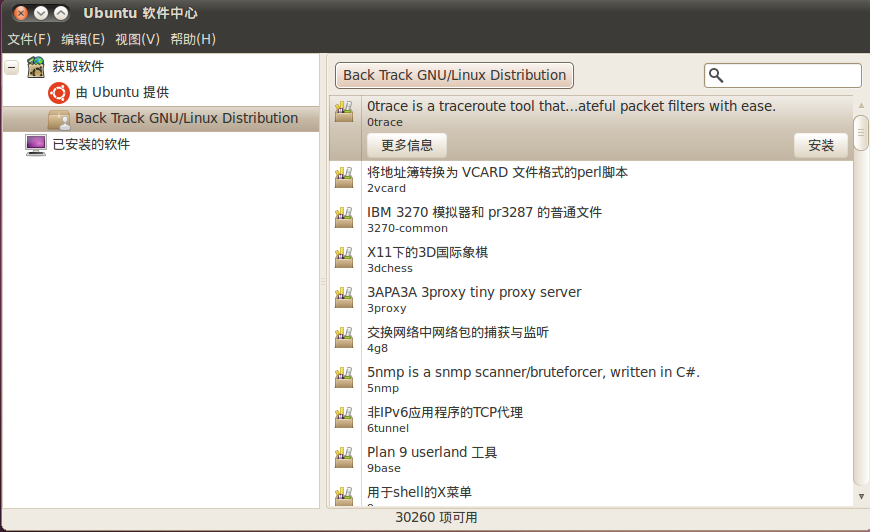Click the 5nmp package icon
Image resolution: width=870 pixels, height=532 pixels.
tap(344, 378)
